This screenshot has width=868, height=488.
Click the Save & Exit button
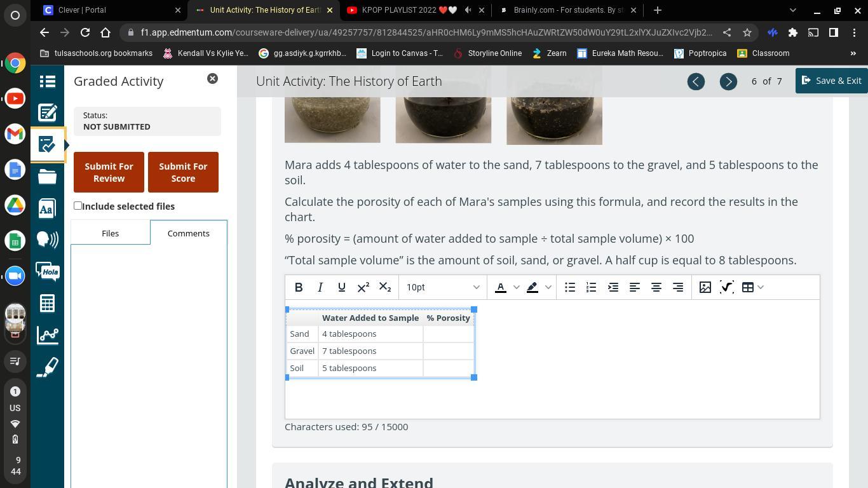831,81
